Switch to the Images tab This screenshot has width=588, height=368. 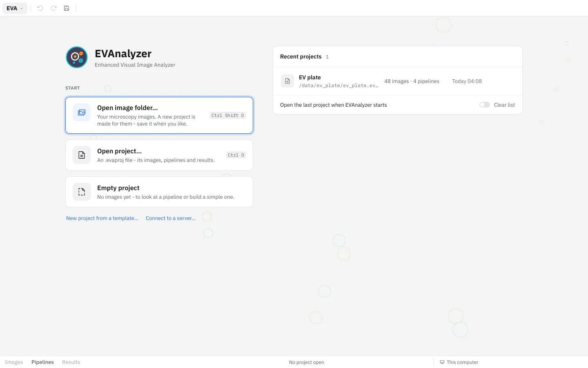point(14,362)
